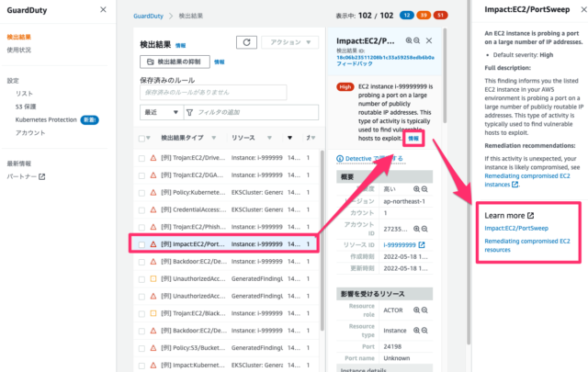This screenshot has height=372, width=588.
Task: Click severity triangle icon of Trojan:EC2/Drive... row
Action: 153,158
